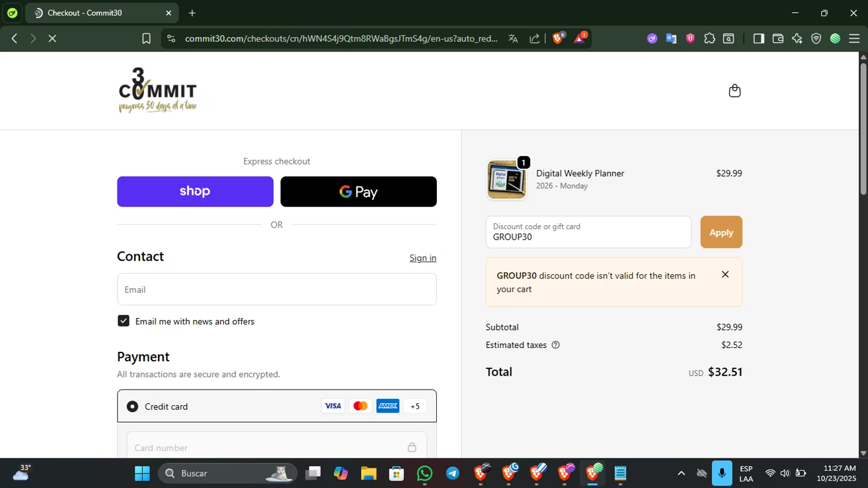
Task: Click the Mastercard logo
Action: (360, 406)
